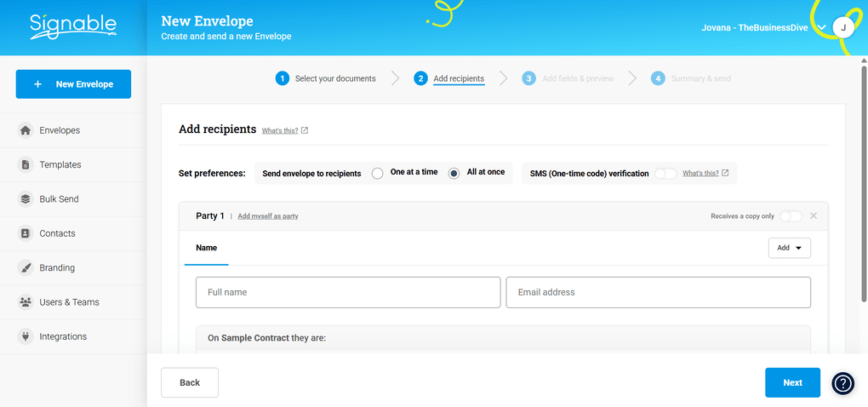868x407 pixels.
Task: Click step 3 circle in wizard
Action: coord(528,78)
